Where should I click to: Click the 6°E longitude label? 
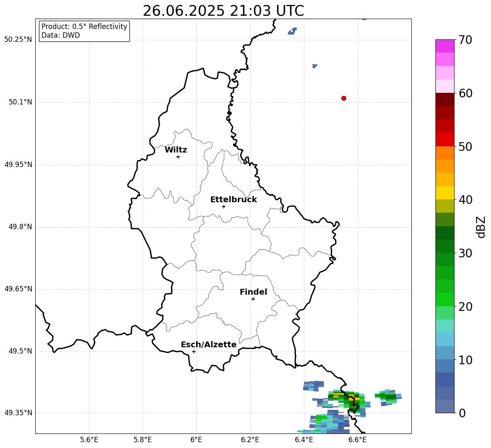click(x=197, y=440)
